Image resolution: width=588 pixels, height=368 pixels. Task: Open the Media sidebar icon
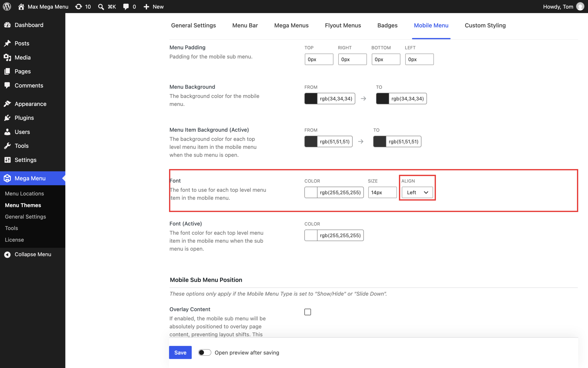[x=7, y=57]
